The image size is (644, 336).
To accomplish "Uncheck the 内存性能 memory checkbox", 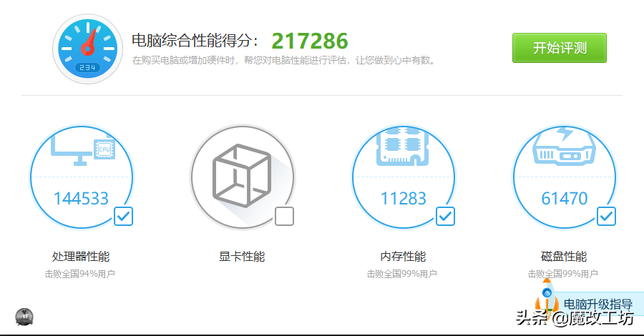I will click(x=445, y=216).
